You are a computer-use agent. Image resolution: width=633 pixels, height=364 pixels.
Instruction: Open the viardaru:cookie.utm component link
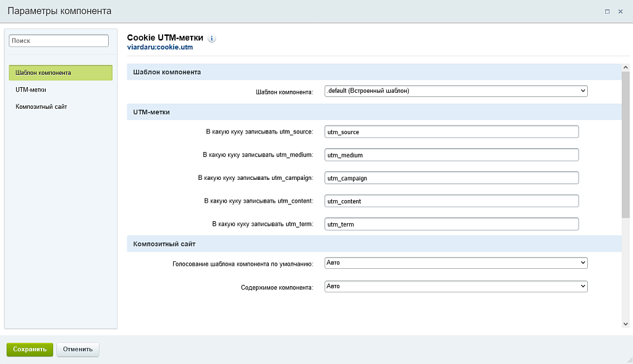click(x=160, y=46)
